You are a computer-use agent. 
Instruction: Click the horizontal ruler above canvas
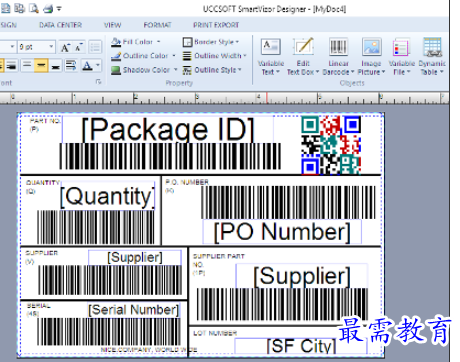224,98
